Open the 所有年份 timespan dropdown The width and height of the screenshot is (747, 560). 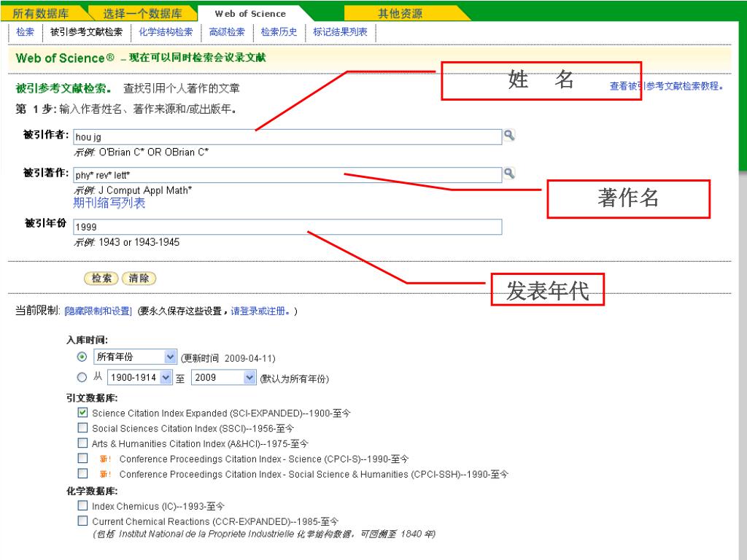pyautogui.click(x=135, y=357)
